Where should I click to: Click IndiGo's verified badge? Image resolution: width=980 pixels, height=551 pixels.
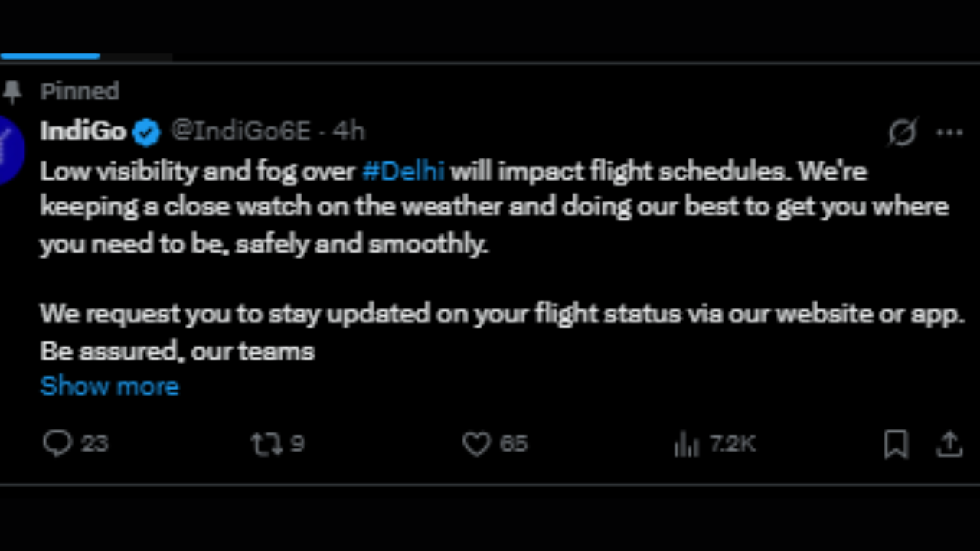pyautogui.click(x=146, y=131)
